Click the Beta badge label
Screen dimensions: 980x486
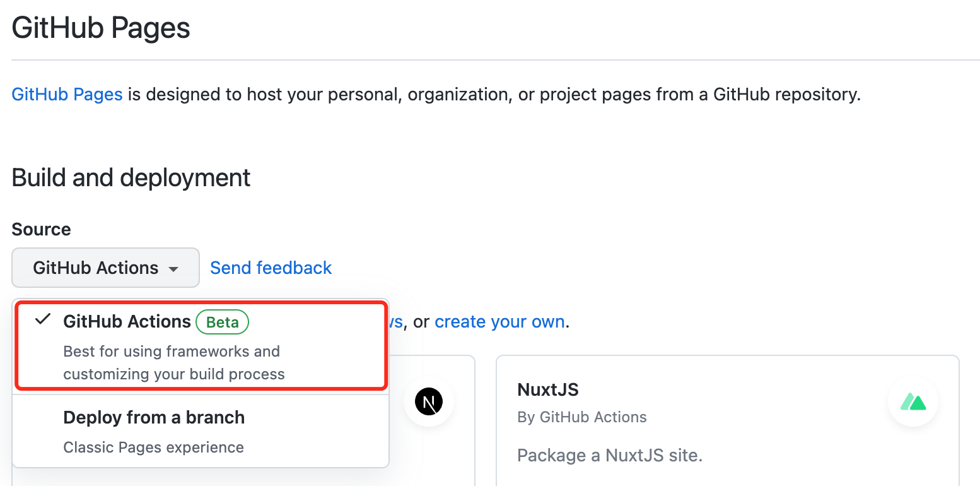223,322
